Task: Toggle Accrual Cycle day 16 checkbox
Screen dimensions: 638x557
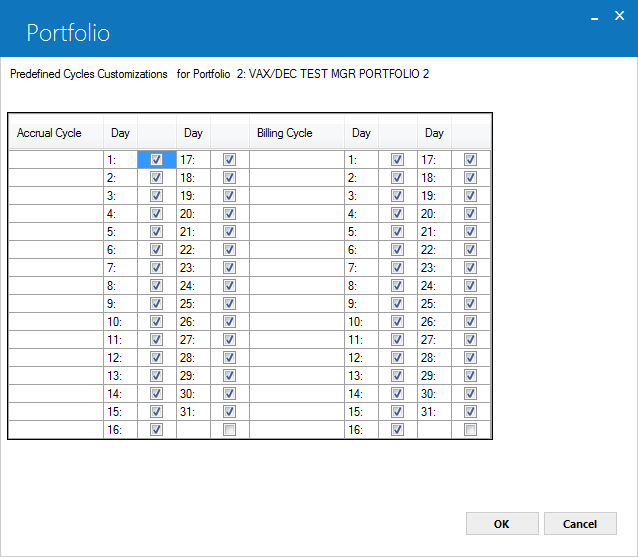Action: tap(156, 430)
